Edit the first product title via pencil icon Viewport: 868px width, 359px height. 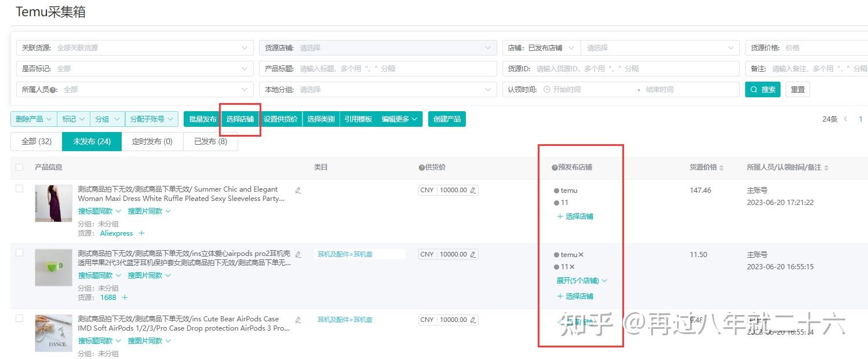298,189
